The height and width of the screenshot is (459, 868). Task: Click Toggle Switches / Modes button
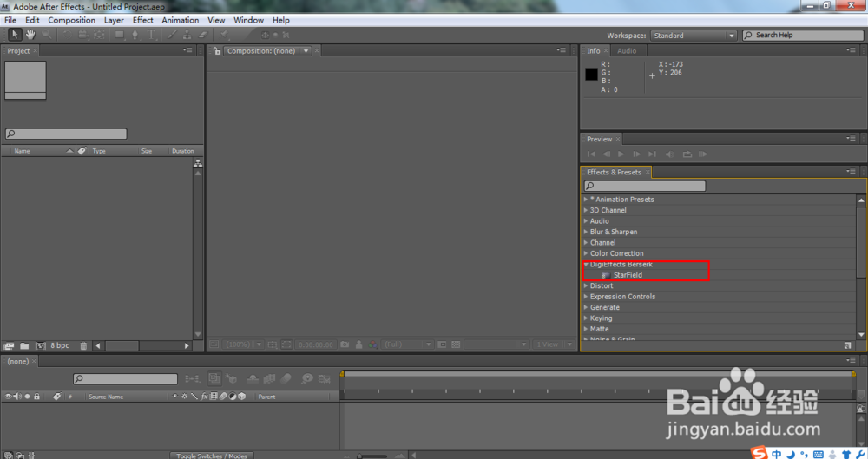point(212,456)
